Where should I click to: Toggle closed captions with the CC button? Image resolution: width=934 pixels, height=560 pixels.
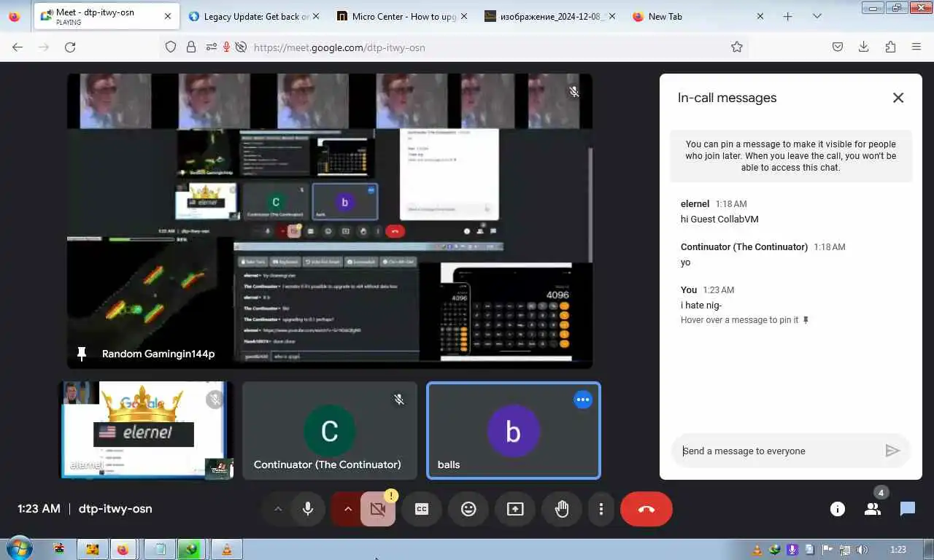tap(422, 509)
